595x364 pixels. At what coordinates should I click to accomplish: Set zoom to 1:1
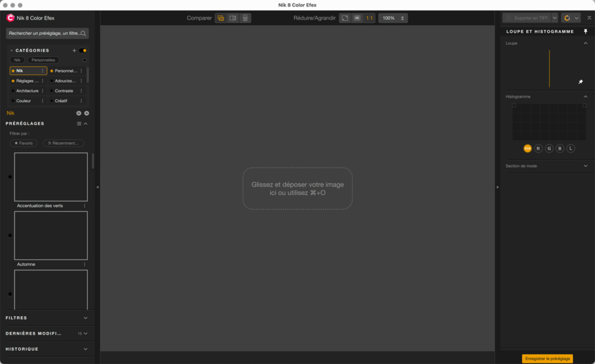tap(369, 18)
